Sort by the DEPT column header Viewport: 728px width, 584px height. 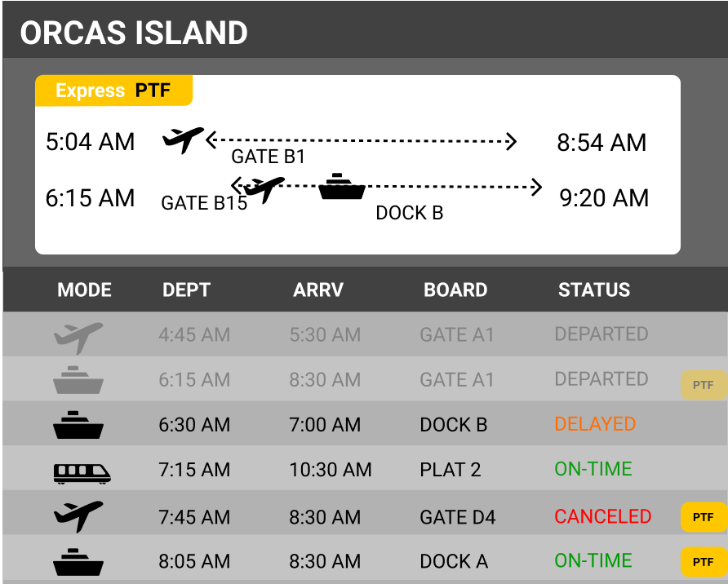(x=186, y=290)
